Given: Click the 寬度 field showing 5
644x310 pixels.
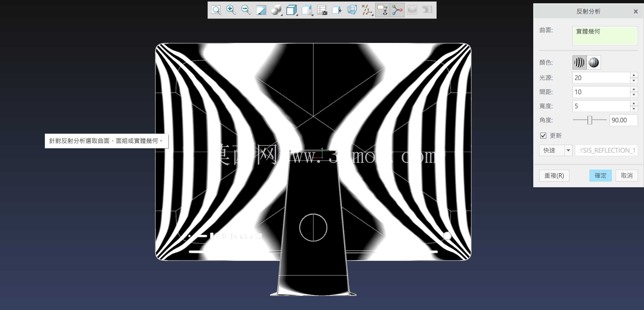Looking at the screenshot, I should coord(601,106).
